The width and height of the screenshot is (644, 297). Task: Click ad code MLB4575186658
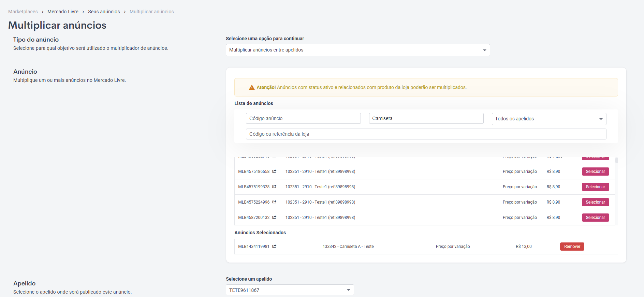point(254,172)
